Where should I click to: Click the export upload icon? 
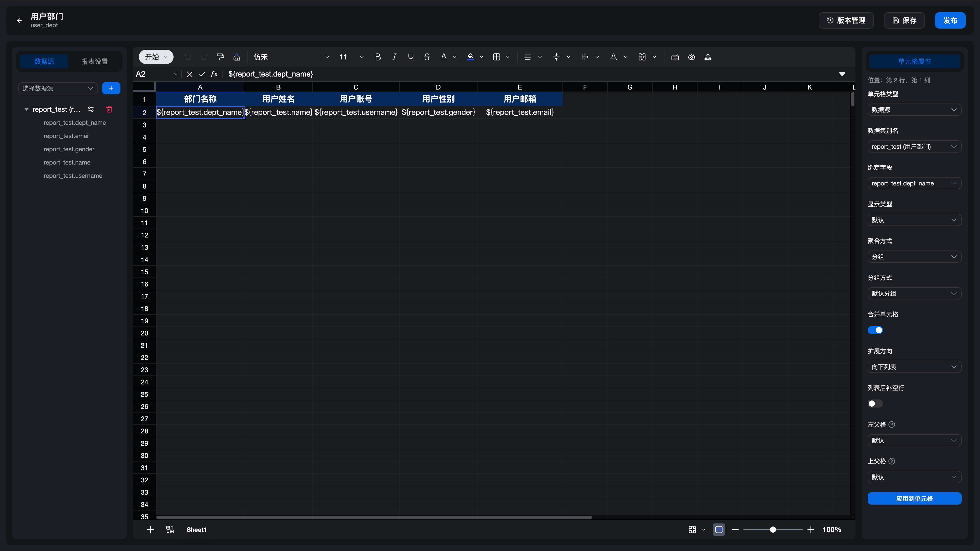(x=708, y=57)
